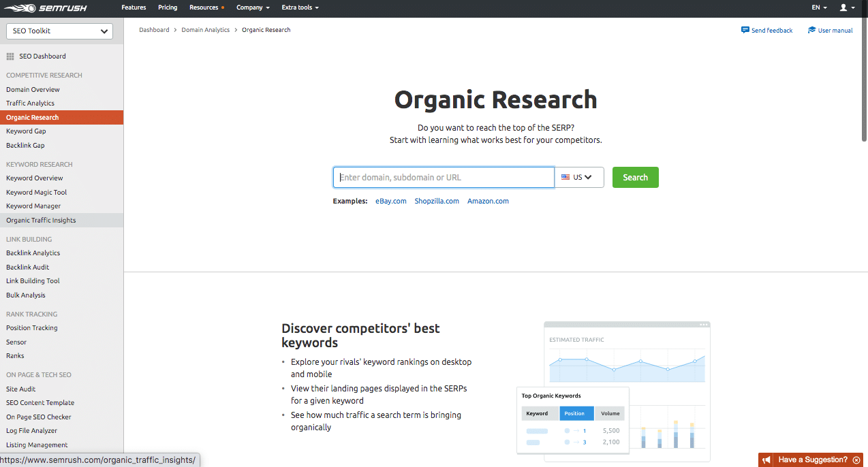Viewport: 868px width, 467px height.
Task: Open the SEO Toolkit dropdown
Action: tap(60, 31)
